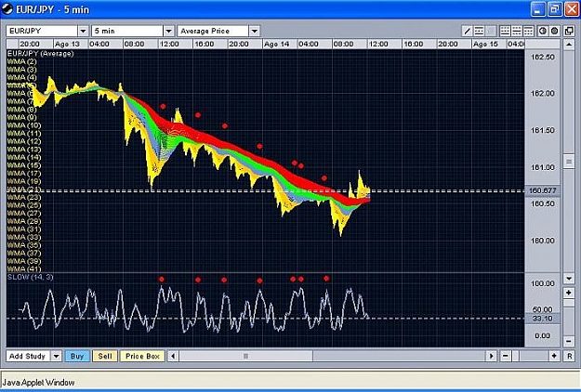Open the 5 min timeframe dropdown arrow
581x392 pixels.
point(169,31)
